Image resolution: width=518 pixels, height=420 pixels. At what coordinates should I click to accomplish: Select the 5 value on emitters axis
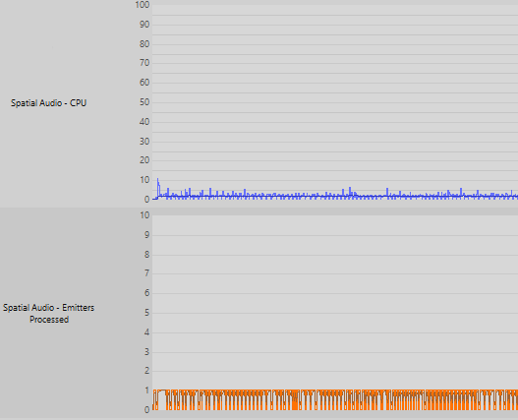(x=147, y=313)
